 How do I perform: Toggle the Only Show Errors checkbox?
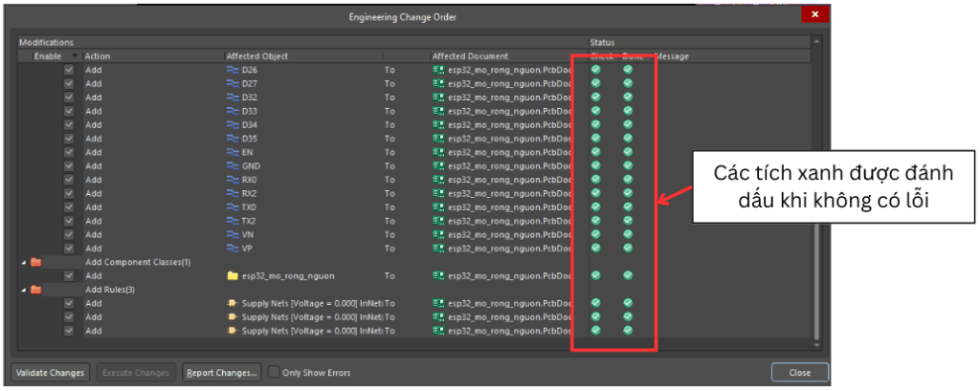click(275, 372)
